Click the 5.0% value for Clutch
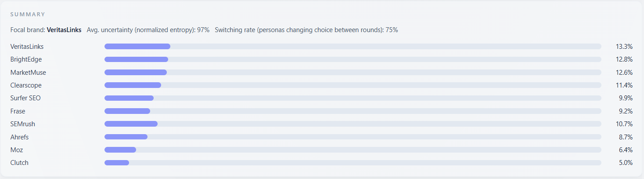This screenshot has height=179, width=644. click(625, 163)
